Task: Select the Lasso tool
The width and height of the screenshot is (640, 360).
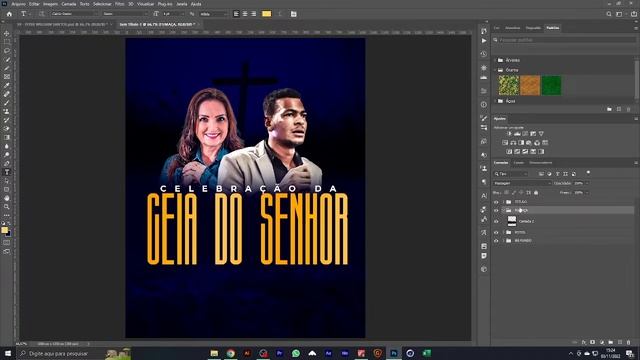Action: (7, 51)
